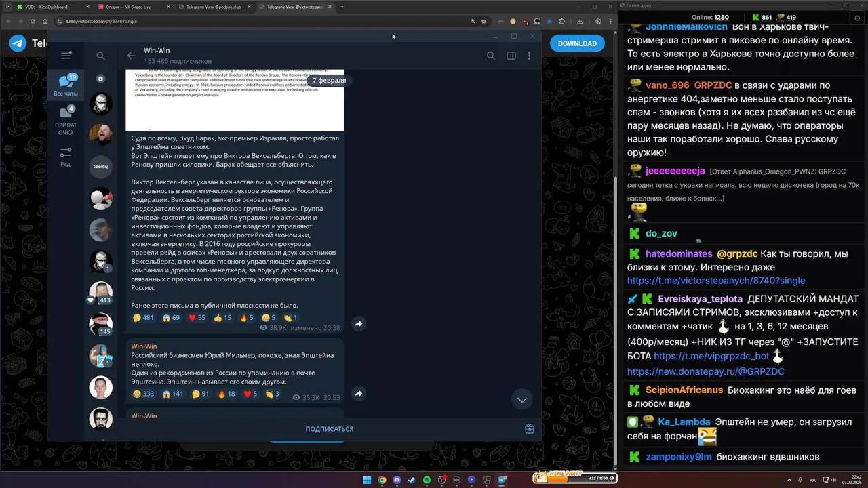Open the document image thumbnail in post
The height and width of the screenshot is (488, 868).
pos(235,100)
